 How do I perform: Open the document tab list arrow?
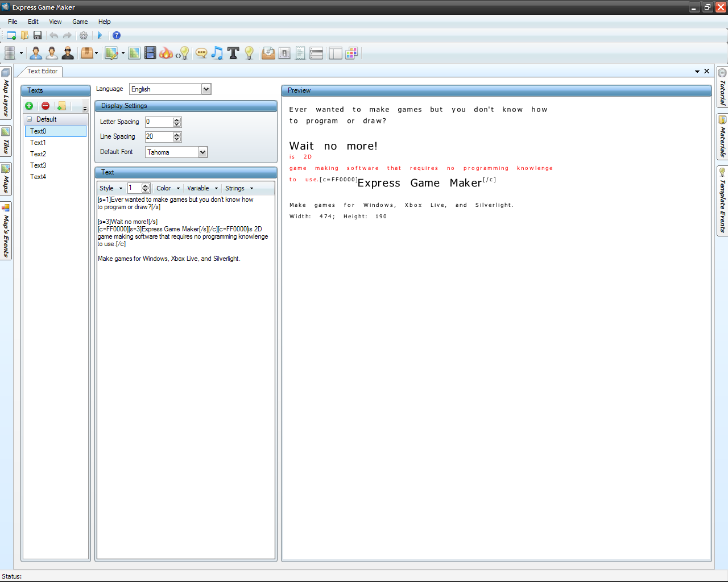click(697, 72)
